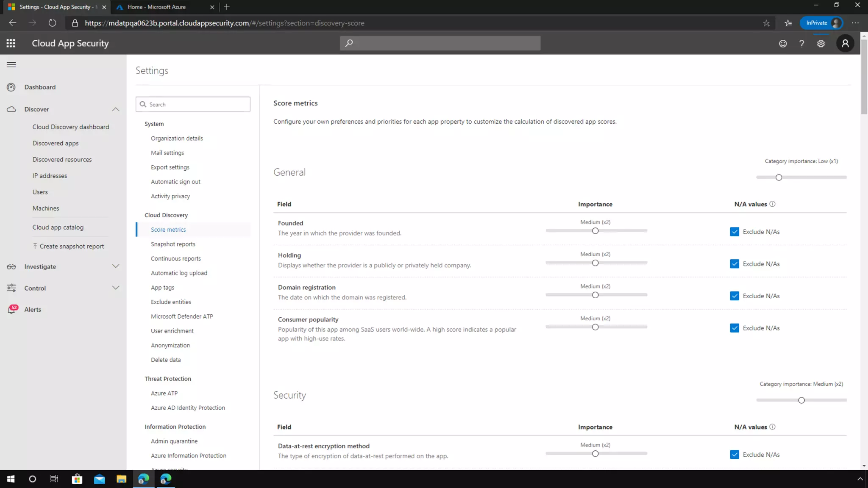Toggle Exclude N/As for Consumer popularity
This screenshot has height=488, width=868.
pos(734,328)
